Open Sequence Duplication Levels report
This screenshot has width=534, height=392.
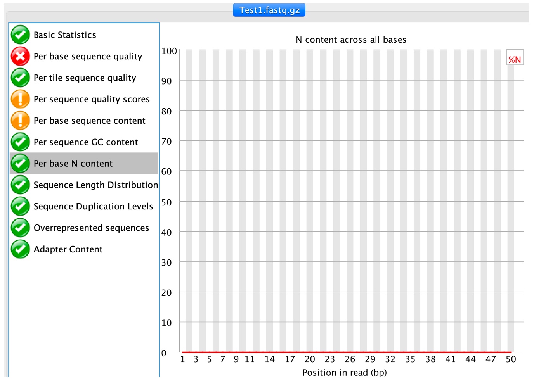click(x=93, y=206)
